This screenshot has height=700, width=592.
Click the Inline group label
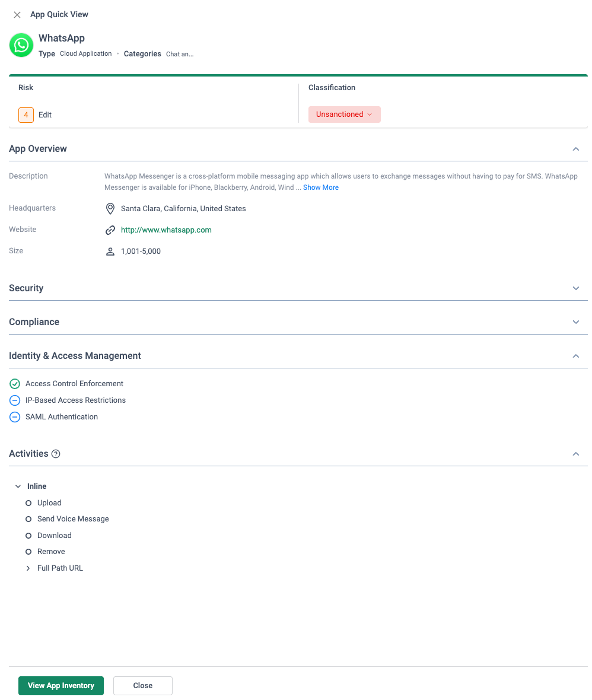coord(37,486)
